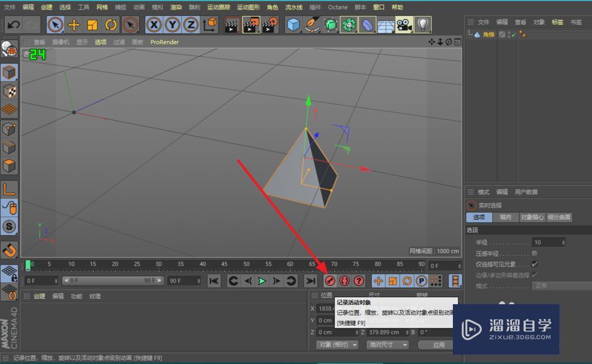Open Subdivision Surface generators icon
The image size is (592, 364).
click(330, 25)
